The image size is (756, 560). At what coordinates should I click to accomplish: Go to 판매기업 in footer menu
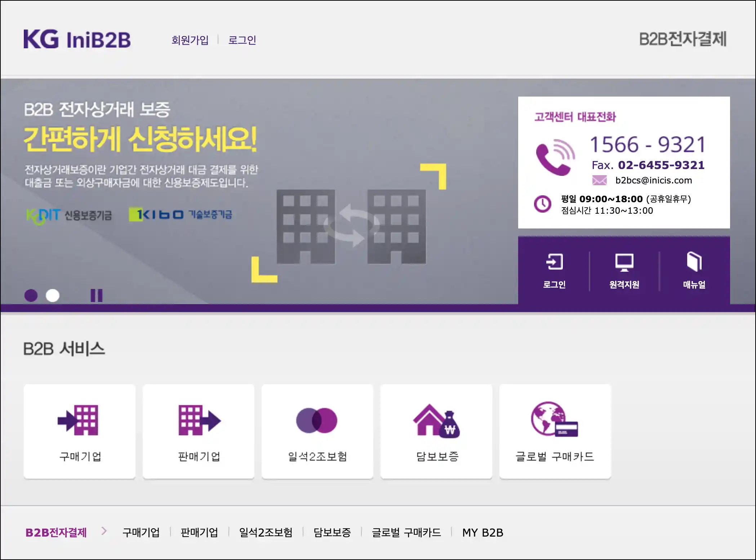(x=199, y=532)
